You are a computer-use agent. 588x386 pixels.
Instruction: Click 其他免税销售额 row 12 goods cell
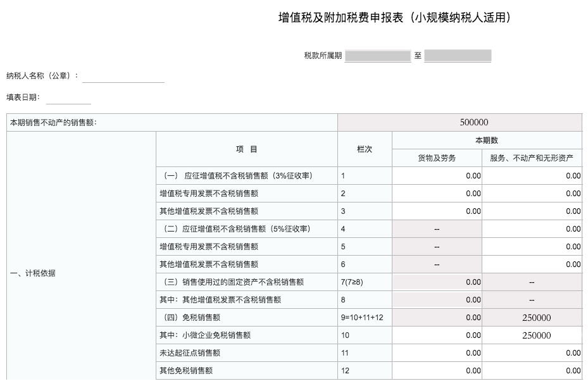(437, 370)
